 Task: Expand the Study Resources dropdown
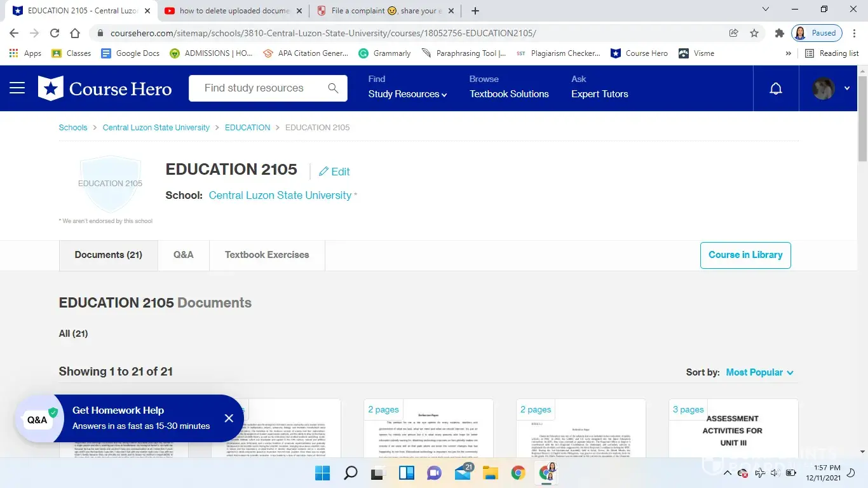(407, 94)
